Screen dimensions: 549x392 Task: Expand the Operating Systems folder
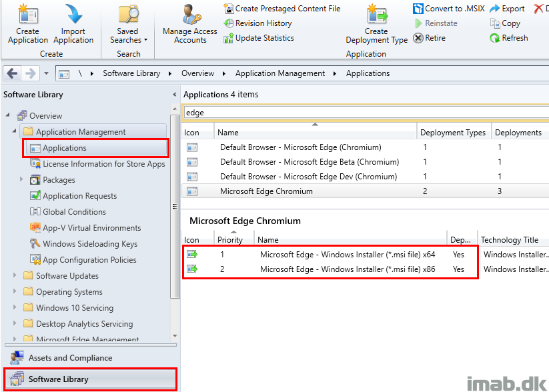tap(15, 291)
